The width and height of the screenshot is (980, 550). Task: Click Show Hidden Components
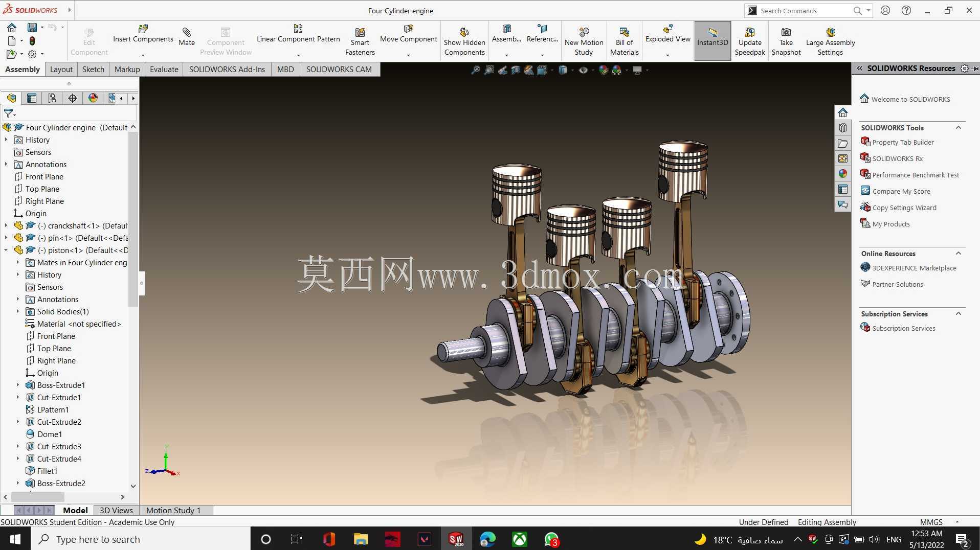coord(464,41)
